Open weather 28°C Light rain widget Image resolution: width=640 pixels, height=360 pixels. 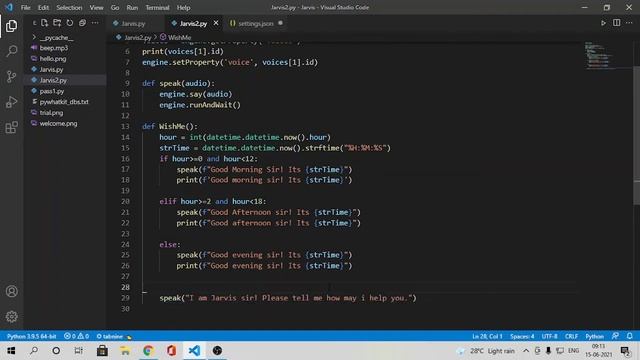[x=486, y=351]
